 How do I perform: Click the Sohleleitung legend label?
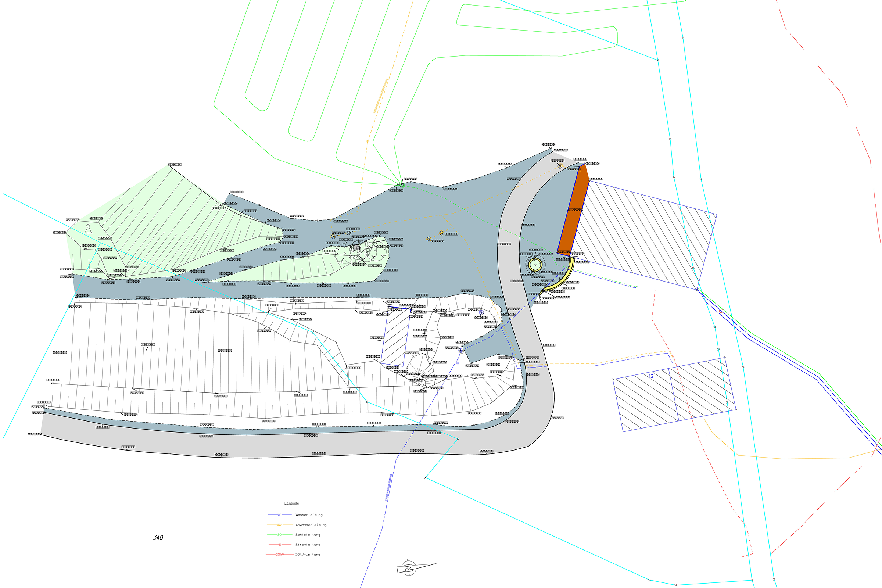point(308,535)
